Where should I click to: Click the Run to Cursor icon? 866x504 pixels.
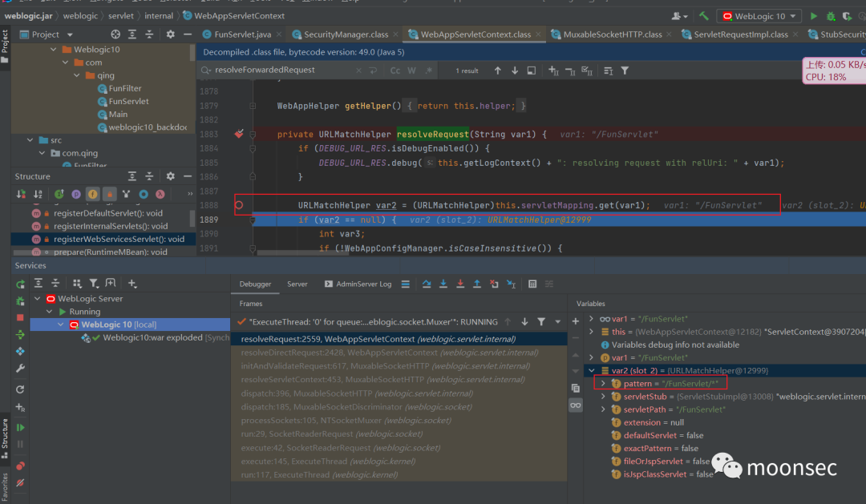[511, 284]
